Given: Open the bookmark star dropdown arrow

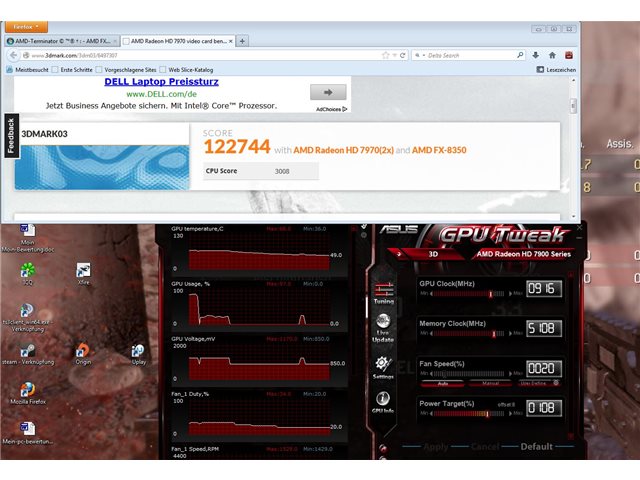Looking at the screenshot, I should coord(394,55).
